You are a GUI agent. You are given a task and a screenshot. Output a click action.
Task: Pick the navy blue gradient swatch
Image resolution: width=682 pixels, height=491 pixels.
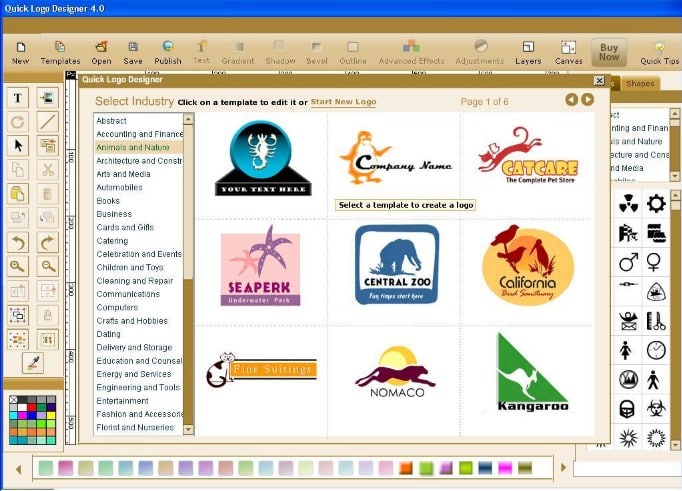click(485, 468)
